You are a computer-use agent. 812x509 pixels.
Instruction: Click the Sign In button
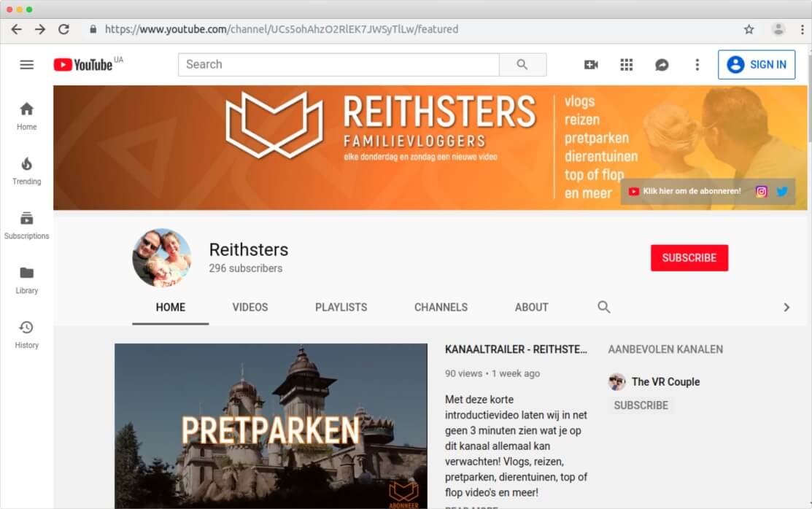pyautogui.click(x=757, y=65)
